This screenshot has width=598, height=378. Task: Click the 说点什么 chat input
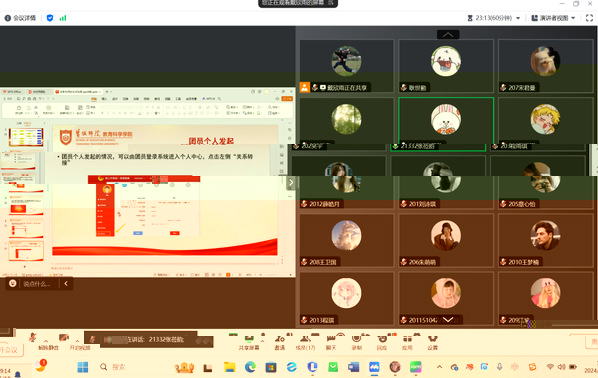36,283
